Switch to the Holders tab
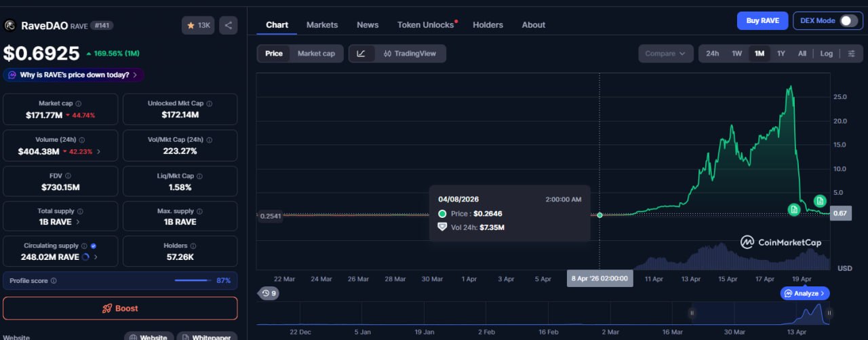The height and width of the screenshot is (340, 868). point(488,24)
